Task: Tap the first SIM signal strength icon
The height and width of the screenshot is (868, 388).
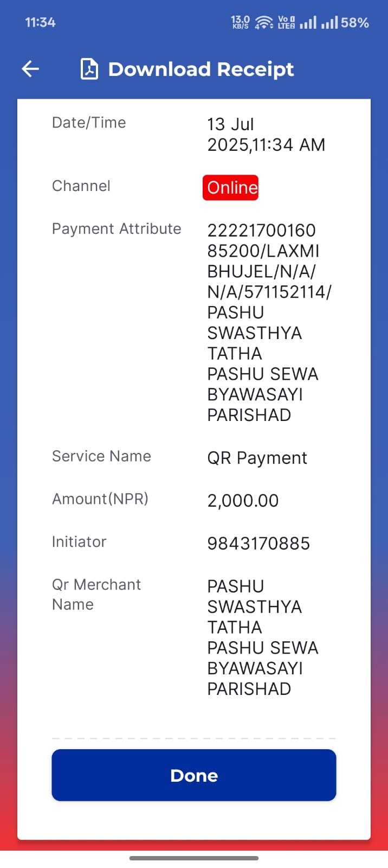Action: (x=308, y=22)
